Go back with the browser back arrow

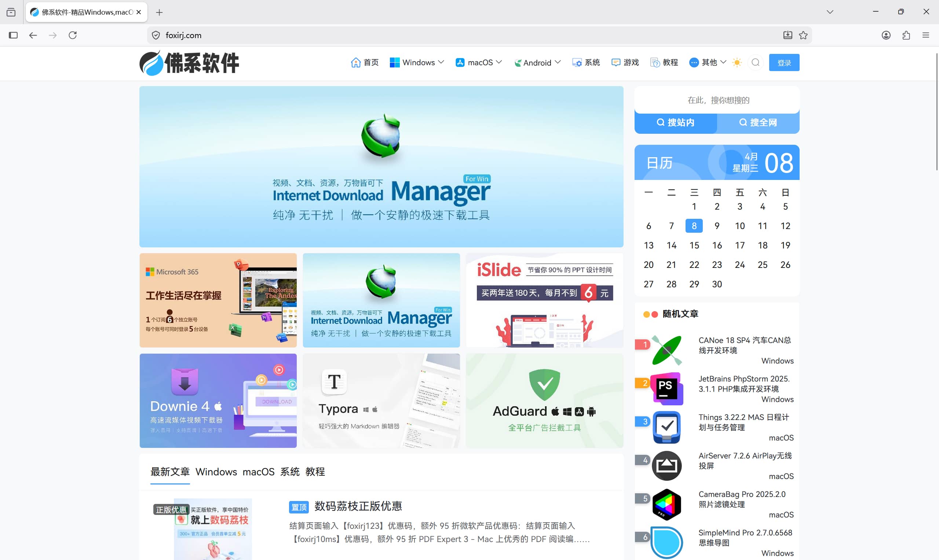pyautogui.click(x=33, y=35)
